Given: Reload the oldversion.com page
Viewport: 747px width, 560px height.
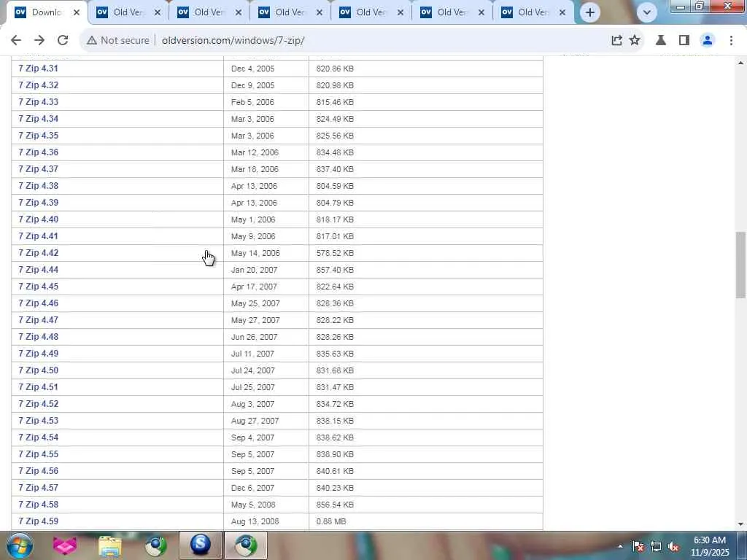Looking at the screenshot, I should tap(63, 41).
